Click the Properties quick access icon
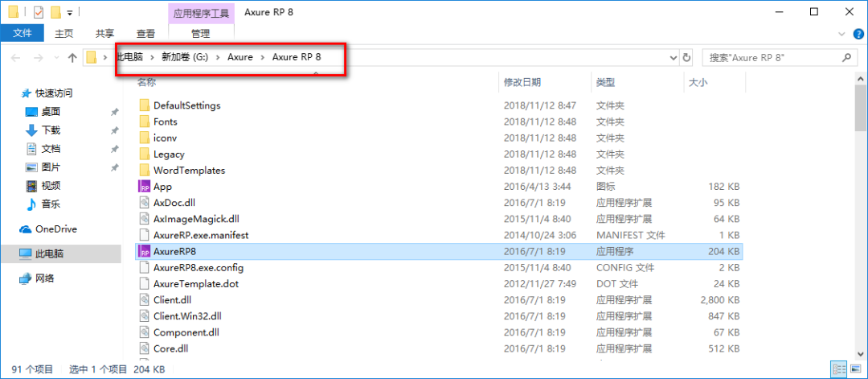Image resolution: width=868 pixels, height=379 pixels. click(x=39, y=11)
